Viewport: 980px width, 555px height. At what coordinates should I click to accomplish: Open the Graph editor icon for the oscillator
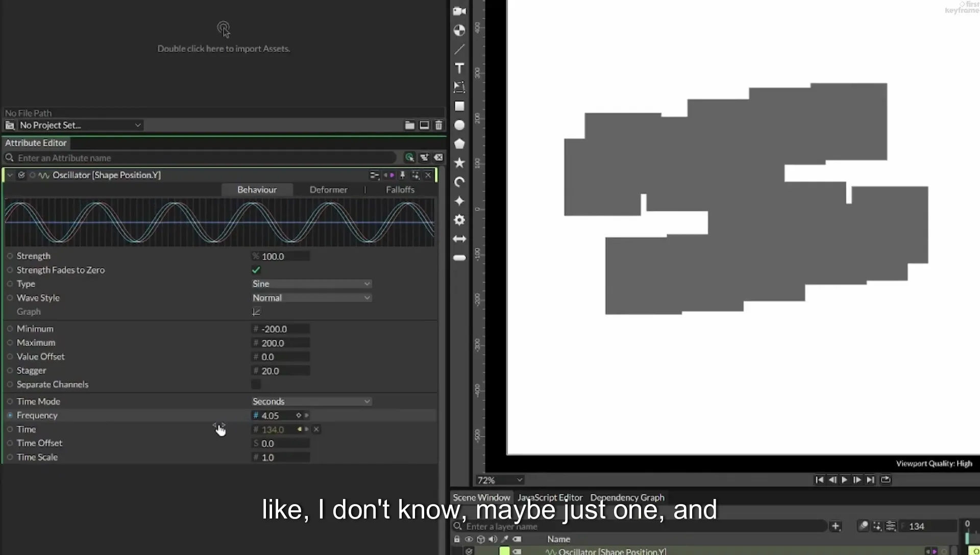[256, 312]
